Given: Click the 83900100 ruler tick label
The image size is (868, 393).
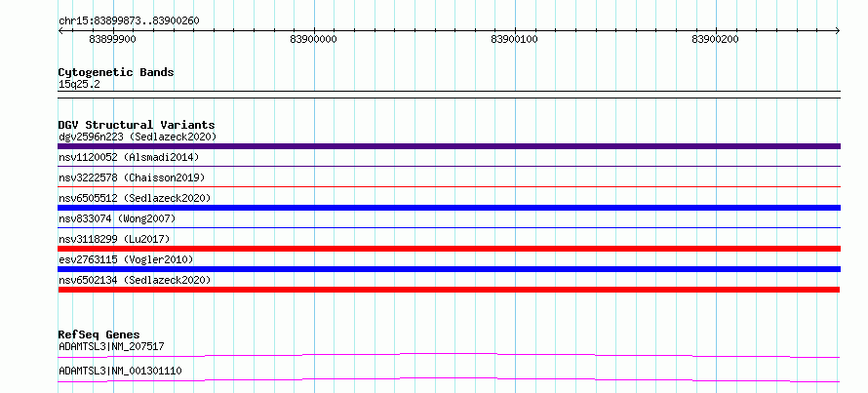Looking at the screenshot, I should pos(514,39).
